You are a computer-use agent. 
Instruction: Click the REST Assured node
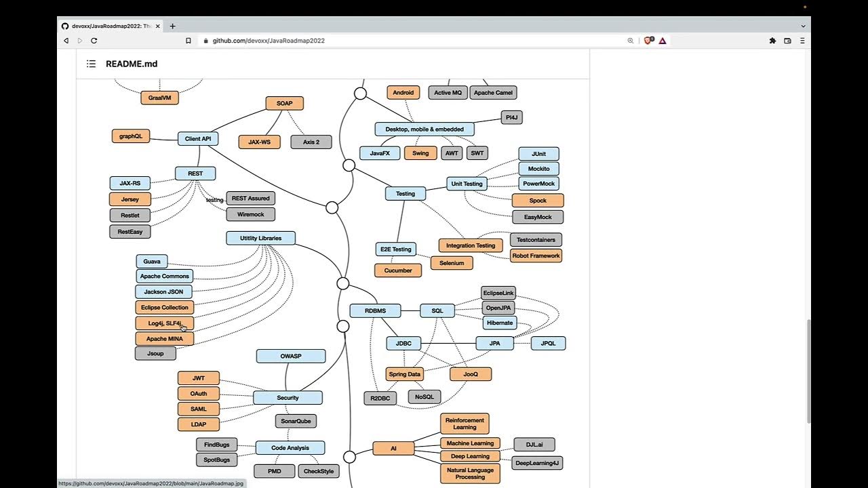250,199
